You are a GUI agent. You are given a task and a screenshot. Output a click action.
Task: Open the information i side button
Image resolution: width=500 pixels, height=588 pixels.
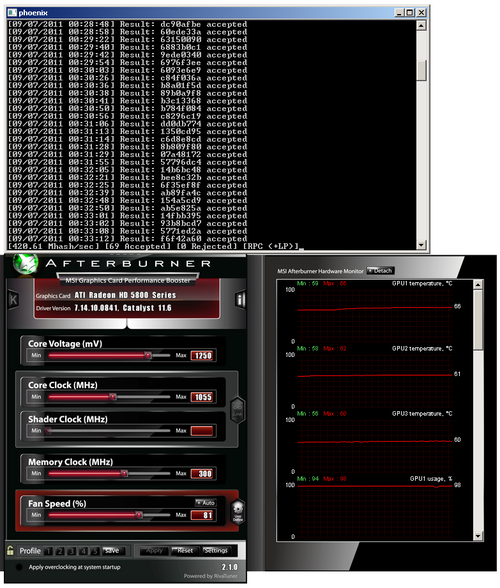(x=240, y=299)
